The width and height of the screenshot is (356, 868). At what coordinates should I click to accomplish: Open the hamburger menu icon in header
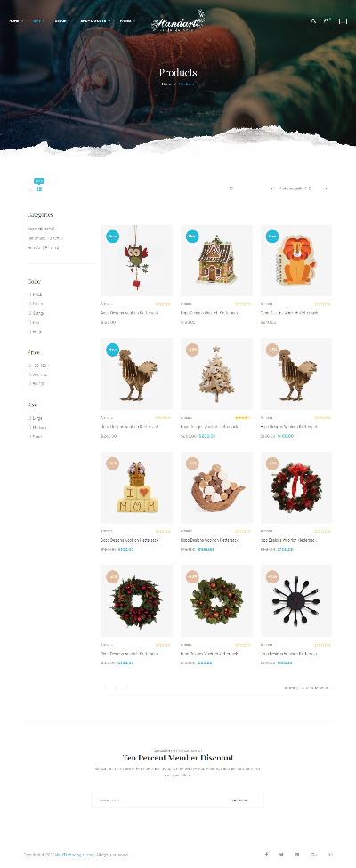tap(343, 21)
